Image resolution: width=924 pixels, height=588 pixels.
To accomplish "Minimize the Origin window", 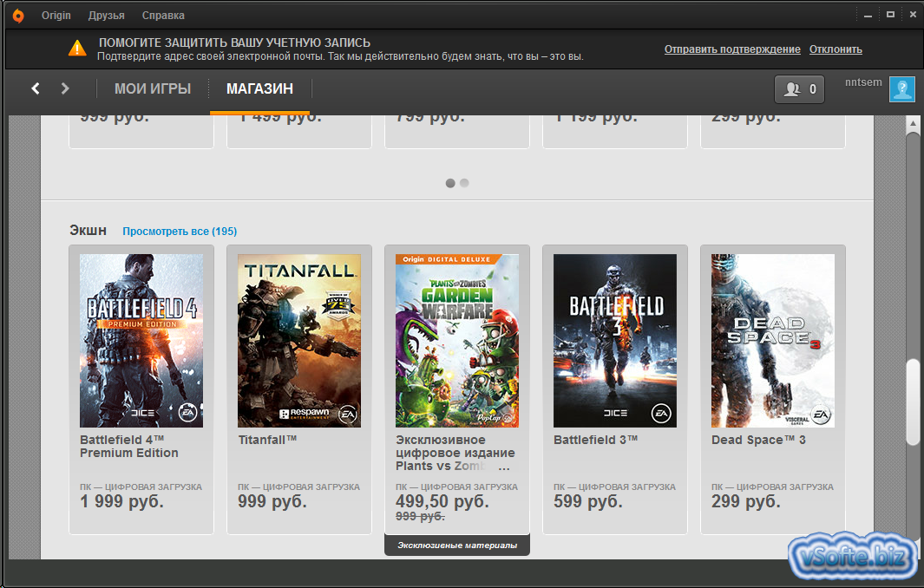I will click(868, 16).
